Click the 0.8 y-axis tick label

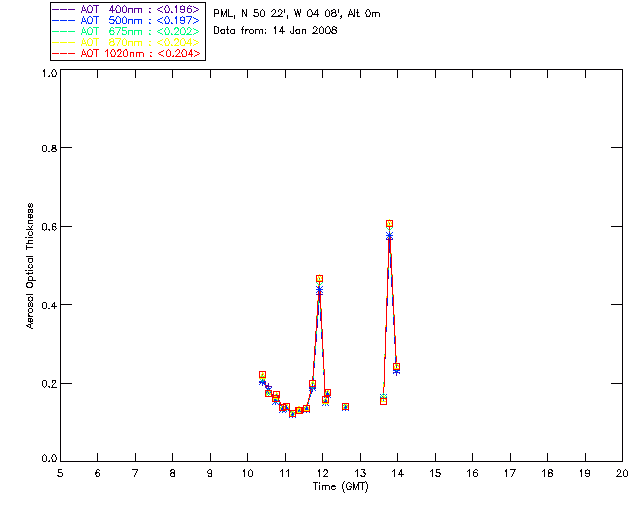[x=49, y=149]
